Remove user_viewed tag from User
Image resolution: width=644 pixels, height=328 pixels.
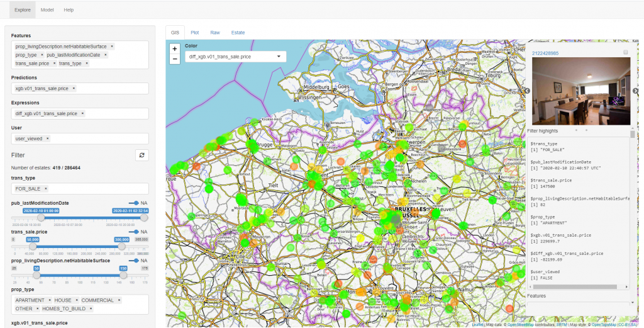(x=47, y=139)
